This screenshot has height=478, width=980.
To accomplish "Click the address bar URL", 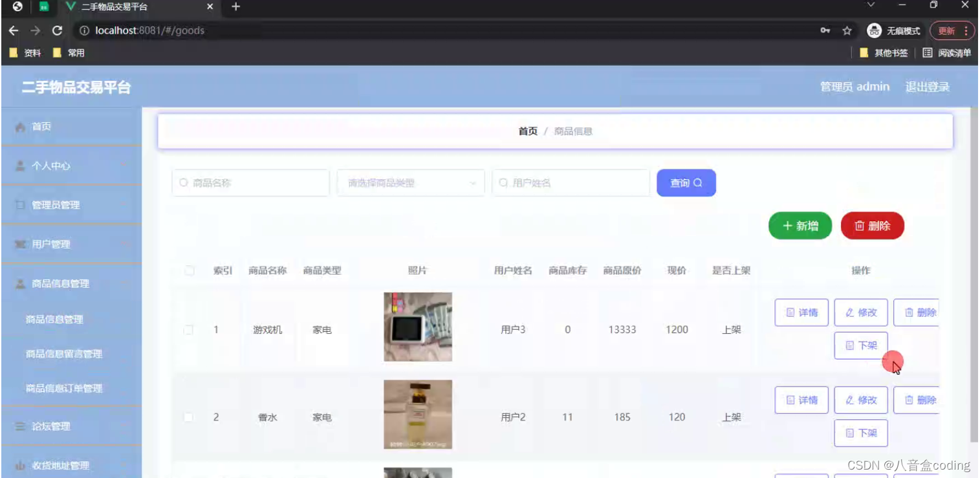I will 150,30.
